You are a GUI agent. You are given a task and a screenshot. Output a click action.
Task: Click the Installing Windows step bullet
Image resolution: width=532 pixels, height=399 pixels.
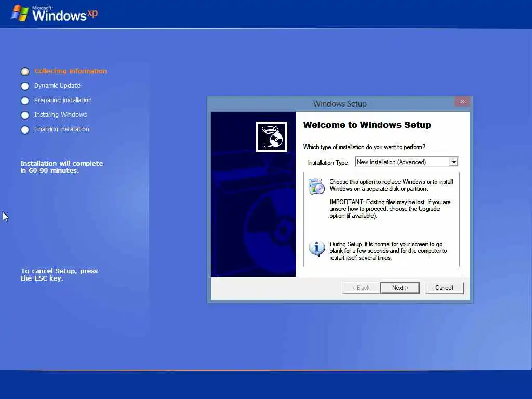(25, 115)
